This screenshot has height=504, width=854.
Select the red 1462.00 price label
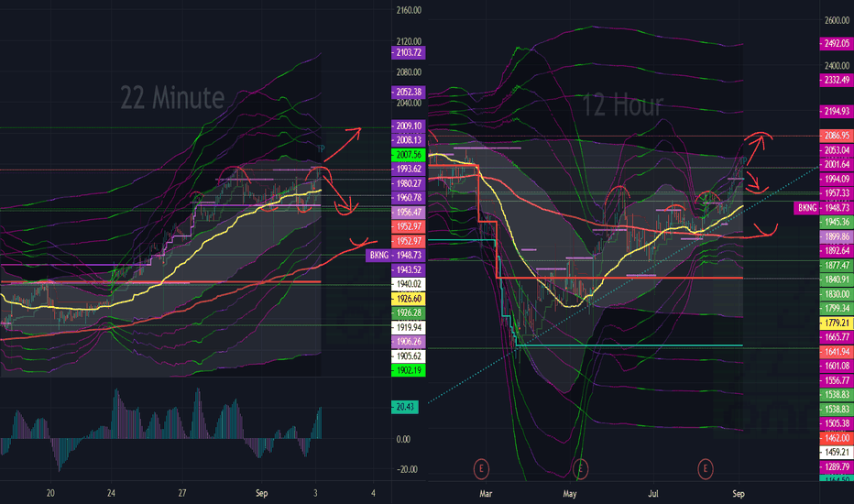[x=836, y=438]
